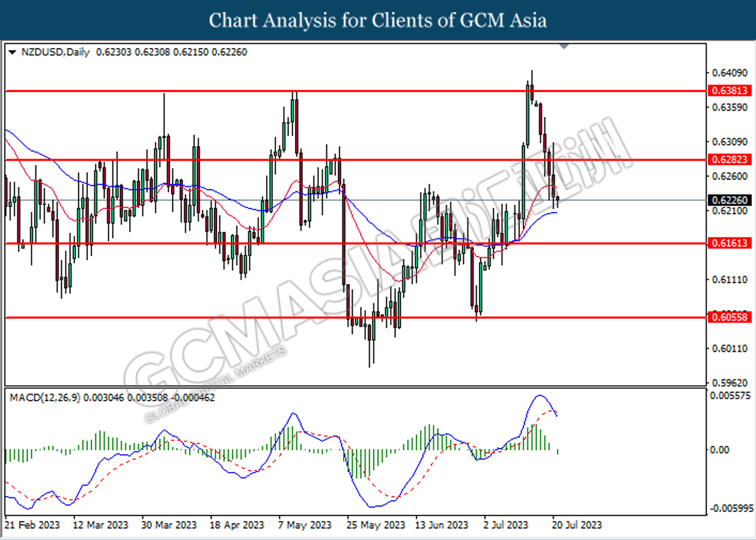756x540 pixels.
Task: Click the 13 Jun 2023 date label
Action: pos(442,525)
